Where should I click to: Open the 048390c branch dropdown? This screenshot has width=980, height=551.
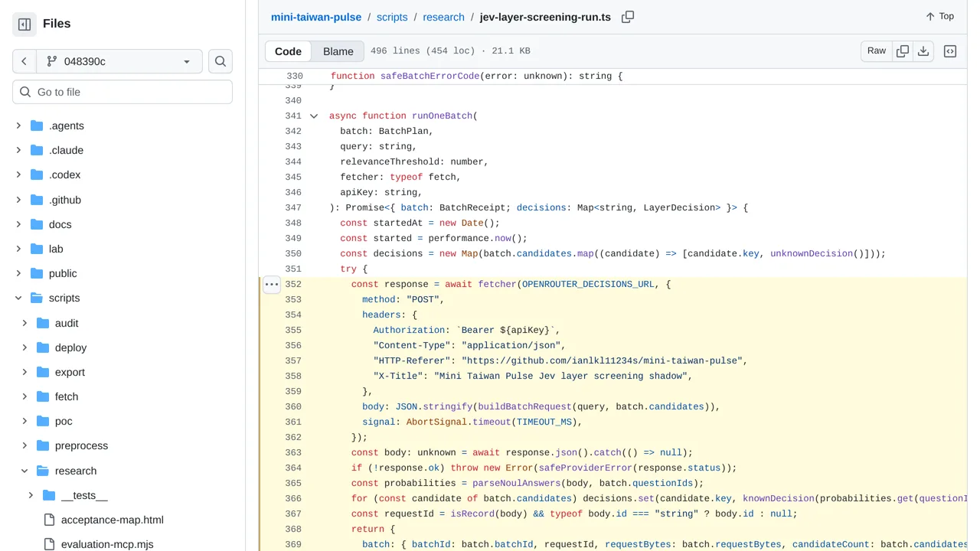[x=119, y=61]
